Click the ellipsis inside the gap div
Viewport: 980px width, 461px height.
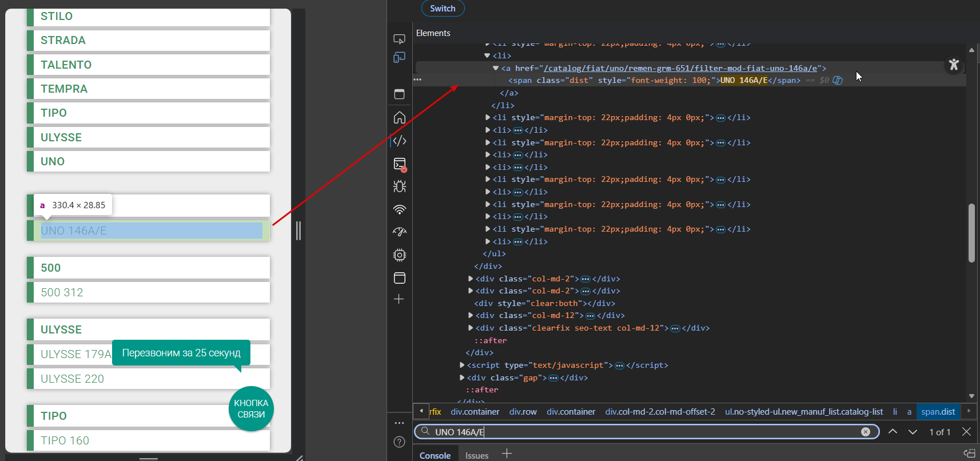(x=553, y=378)
